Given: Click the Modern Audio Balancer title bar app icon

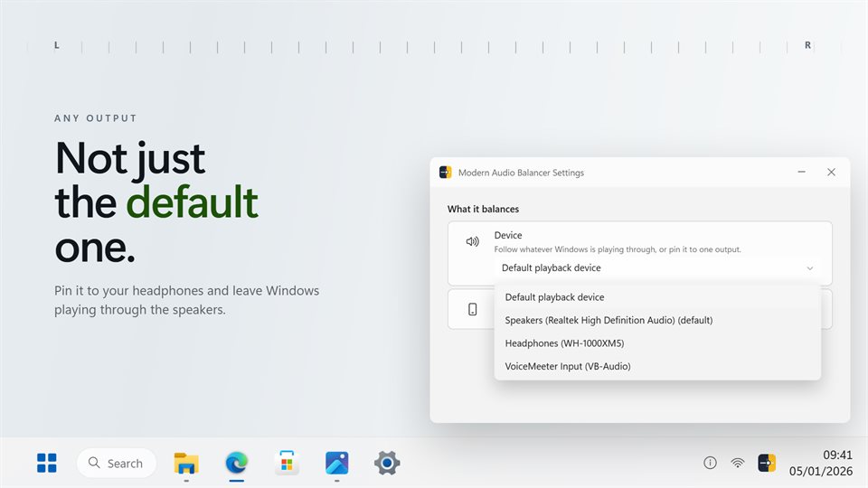Looking at the screenshot, I should point(445,172).
